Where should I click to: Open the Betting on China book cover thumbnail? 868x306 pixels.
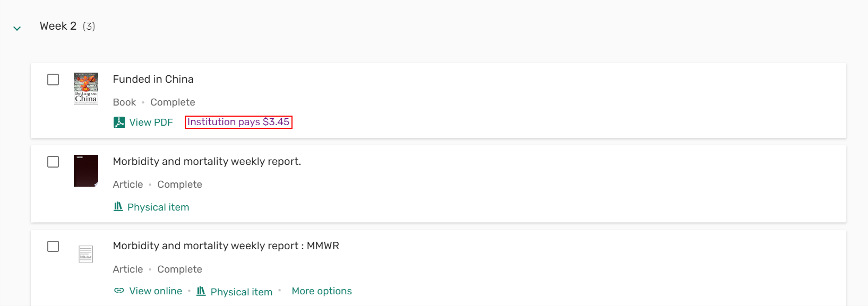pyautogui.click(x=86, y=89)
